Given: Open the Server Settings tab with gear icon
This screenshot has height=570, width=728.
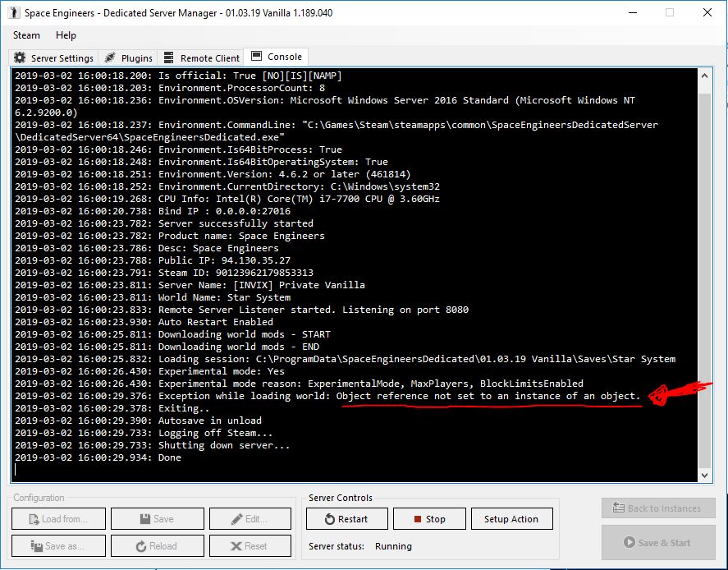Looking at the screenshot, I should (x=54, y=58).
